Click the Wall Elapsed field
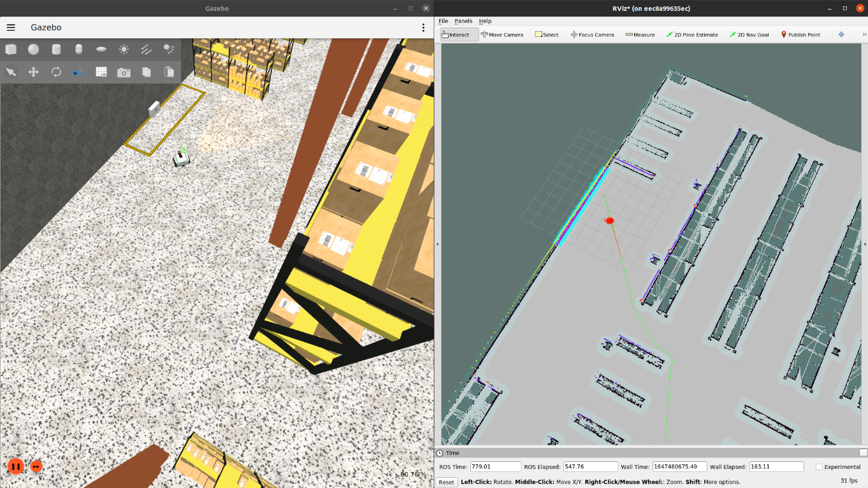Screen dimensions: 868x488 point(776,466)
